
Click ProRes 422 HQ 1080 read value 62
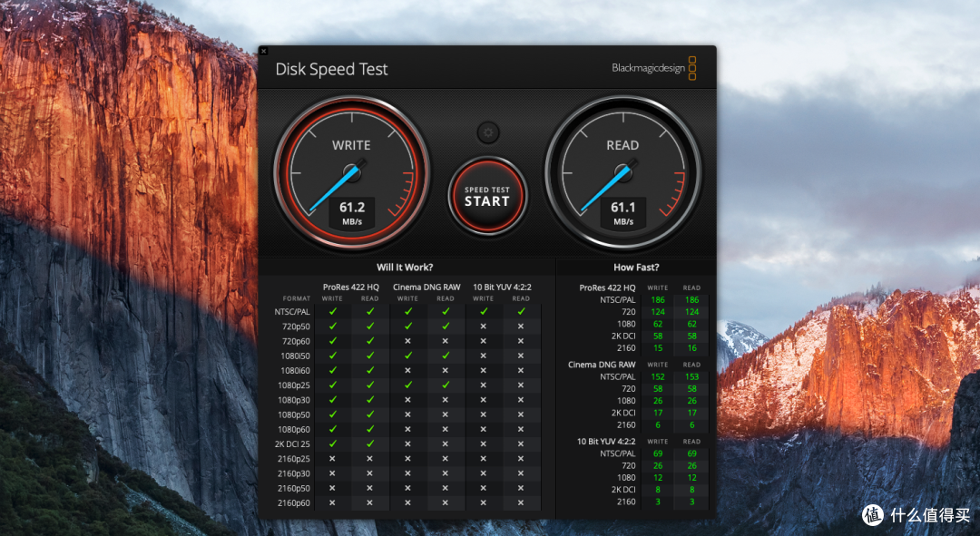coord(691,324)
